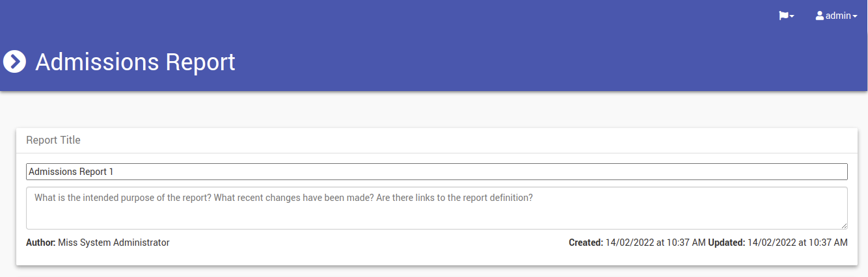The image size is (868, 277).
Task: Click the Admissions Report 1 title input
Action: click(437, 172)
